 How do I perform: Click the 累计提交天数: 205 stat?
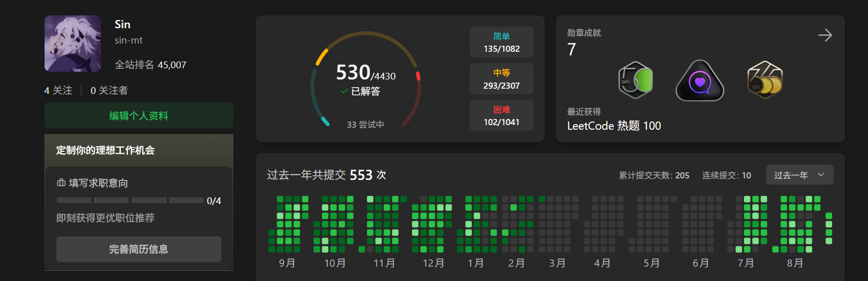(x=654, y=175)
